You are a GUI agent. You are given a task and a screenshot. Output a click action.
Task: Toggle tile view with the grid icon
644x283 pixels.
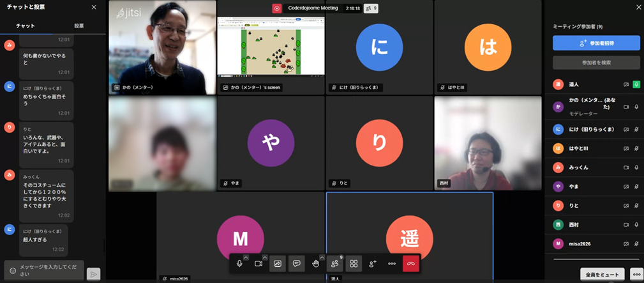pyautogui.click(x=353, y=263)
